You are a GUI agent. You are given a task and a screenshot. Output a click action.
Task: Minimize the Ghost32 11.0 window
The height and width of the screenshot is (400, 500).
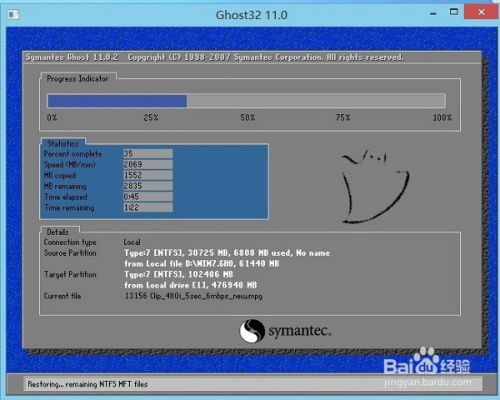433,14
